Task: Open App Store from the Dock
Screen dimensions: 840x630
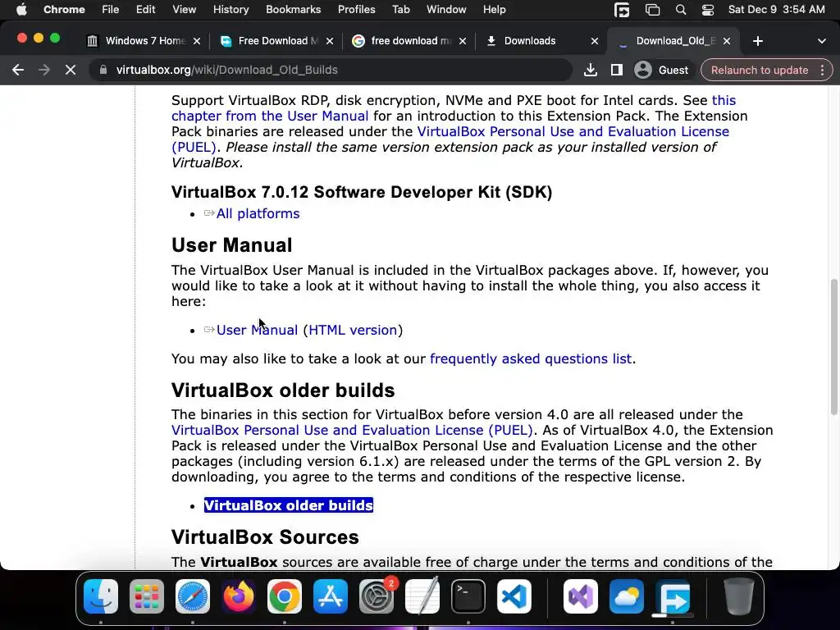Action: pyautogui.click(x=331, y=596)
